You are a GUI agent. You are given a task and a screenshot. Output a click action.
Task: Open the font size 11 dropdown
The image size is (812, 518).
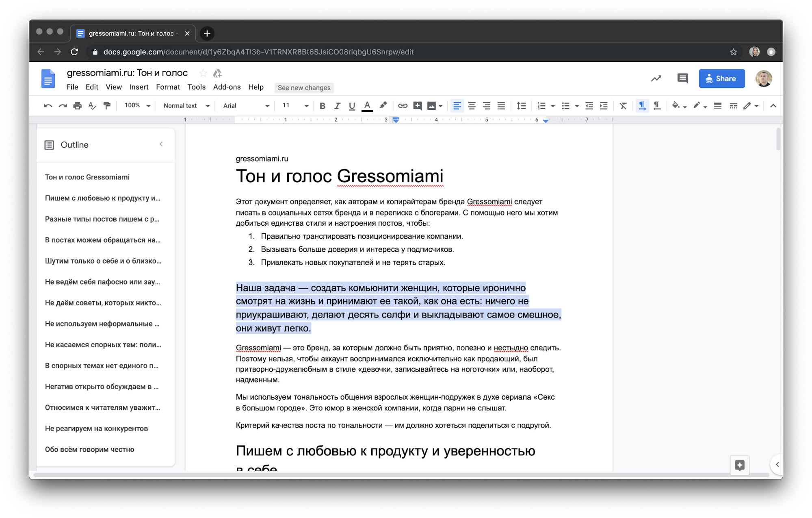[x=295, y=106]
